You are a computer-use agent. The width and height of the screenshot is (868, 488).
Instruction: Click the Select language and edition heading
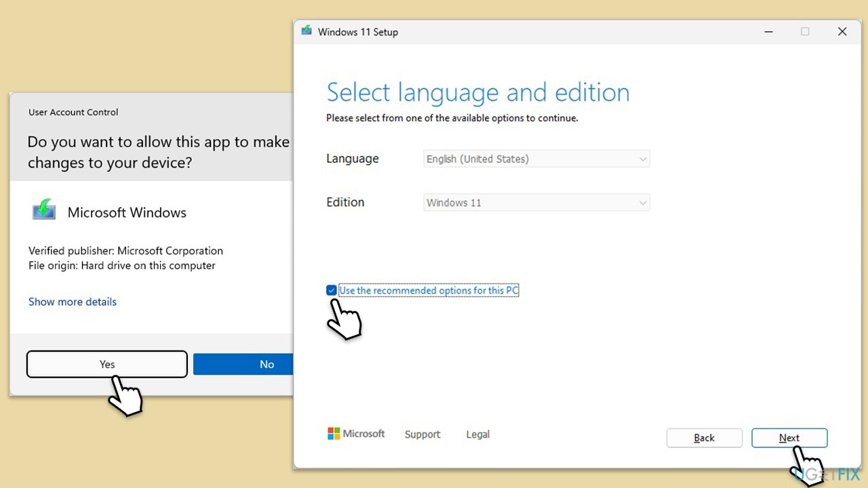478,93
